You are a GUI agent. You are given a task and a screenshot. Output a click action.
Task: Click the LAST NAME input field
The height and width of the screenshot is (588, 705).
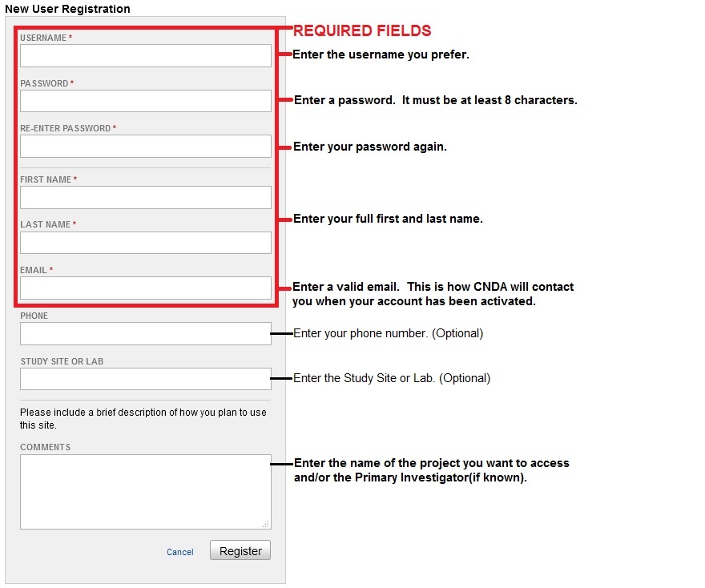coord(145,242)
